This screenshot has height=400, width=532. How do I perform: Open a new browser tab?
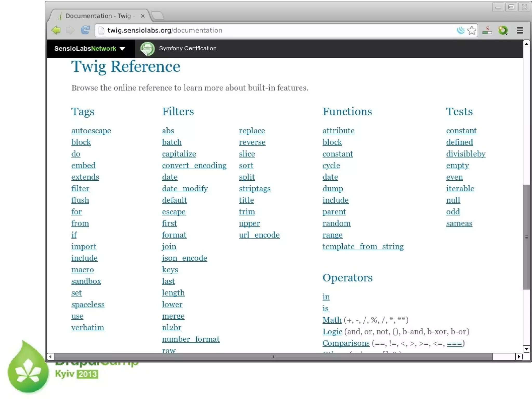(158, 16)
